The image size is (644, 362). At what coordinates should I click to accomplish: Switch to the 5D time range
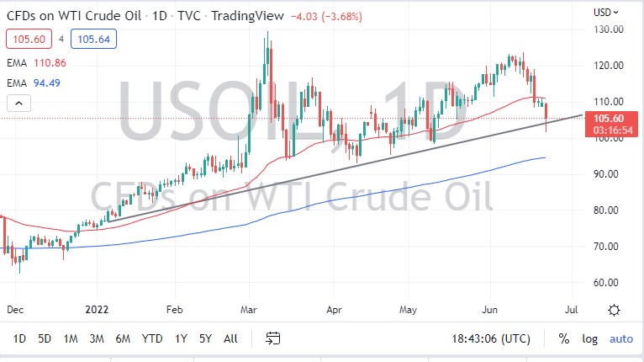point(45,338)
